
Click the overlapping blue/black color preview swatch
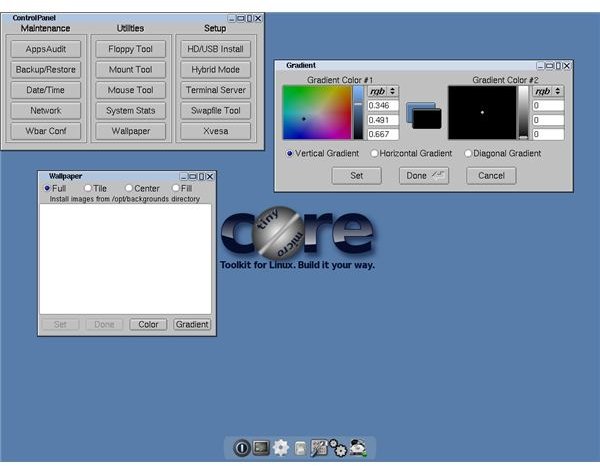(424, 115)
